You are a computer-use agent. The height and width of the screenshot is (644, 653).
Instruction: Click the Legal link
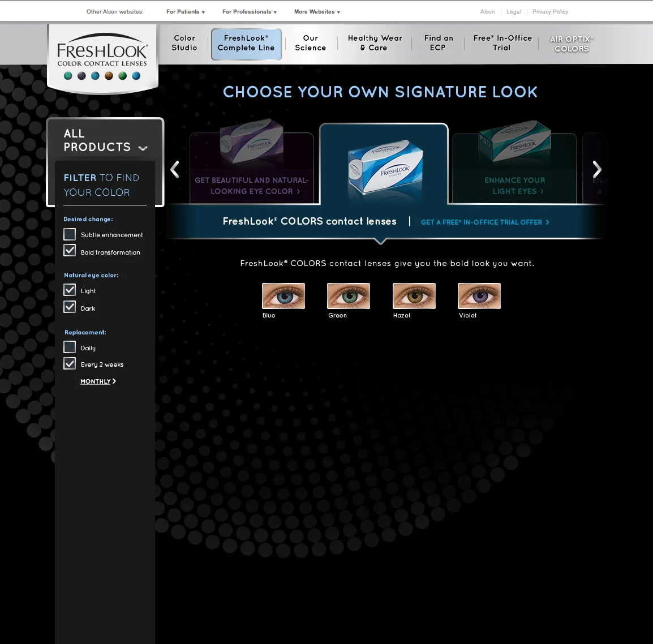(x=513, y=12)
